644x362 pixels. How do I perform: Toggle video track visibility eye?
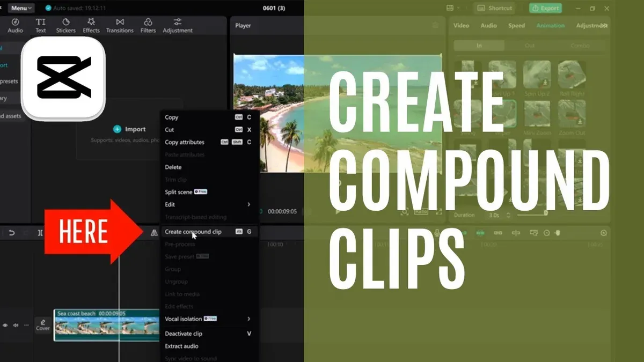pos(6,326)
